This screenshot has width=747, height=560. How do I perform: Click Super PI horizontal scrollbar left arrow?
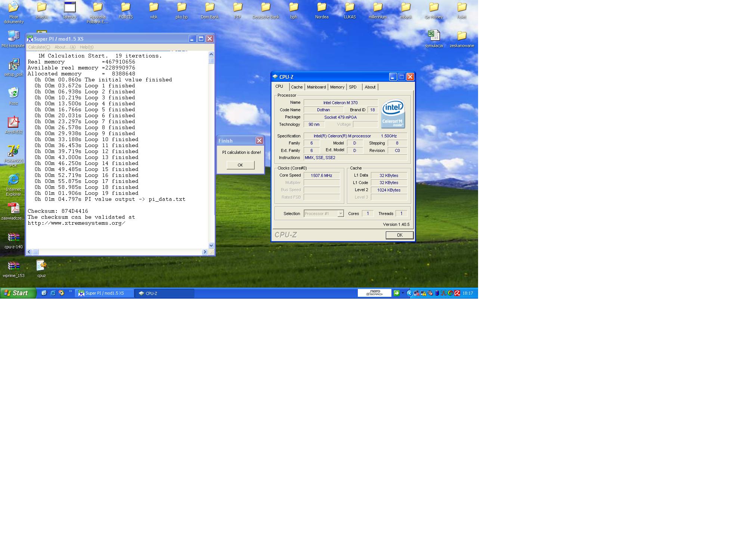(29, 252)
